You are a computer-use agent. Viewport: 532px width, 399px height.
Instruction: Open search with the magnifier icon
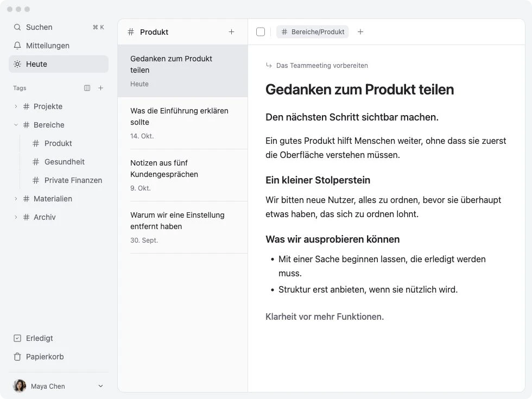pyautogui.click(x=17, y=27)
